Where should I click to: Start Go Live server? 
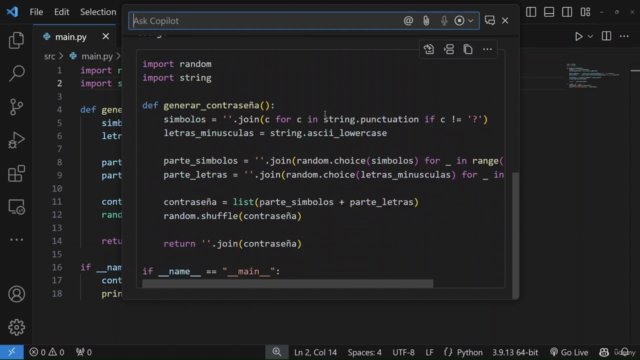pos(569,352)
